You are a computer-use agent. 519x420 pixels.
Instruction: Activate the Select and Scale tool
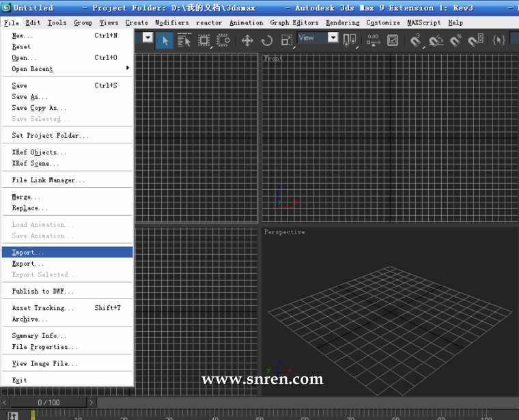pyautogui.click(x=287, y=41)
